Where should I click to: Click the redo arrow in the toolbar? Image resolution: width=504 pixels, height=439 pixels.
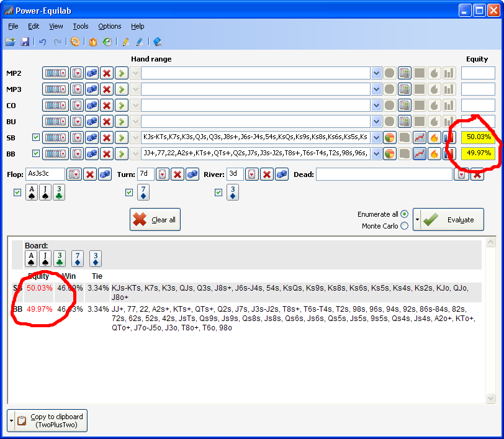[58, 42]
